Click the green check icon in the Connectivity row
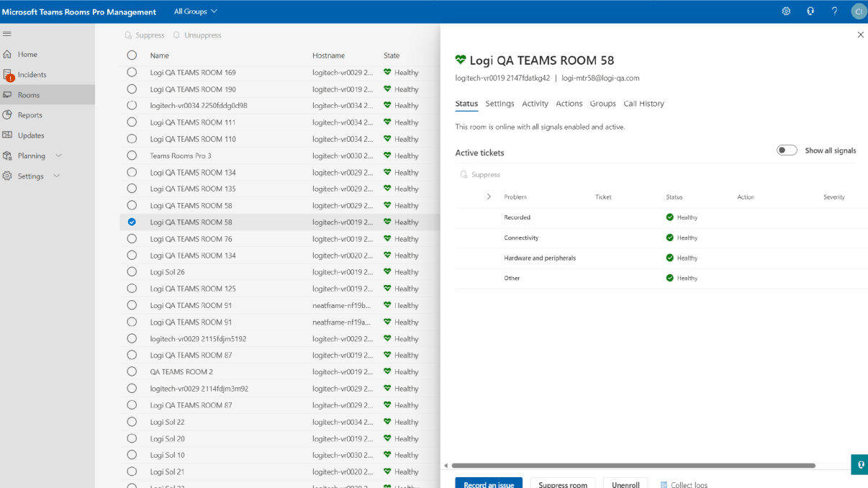 (x=669, y=238)
